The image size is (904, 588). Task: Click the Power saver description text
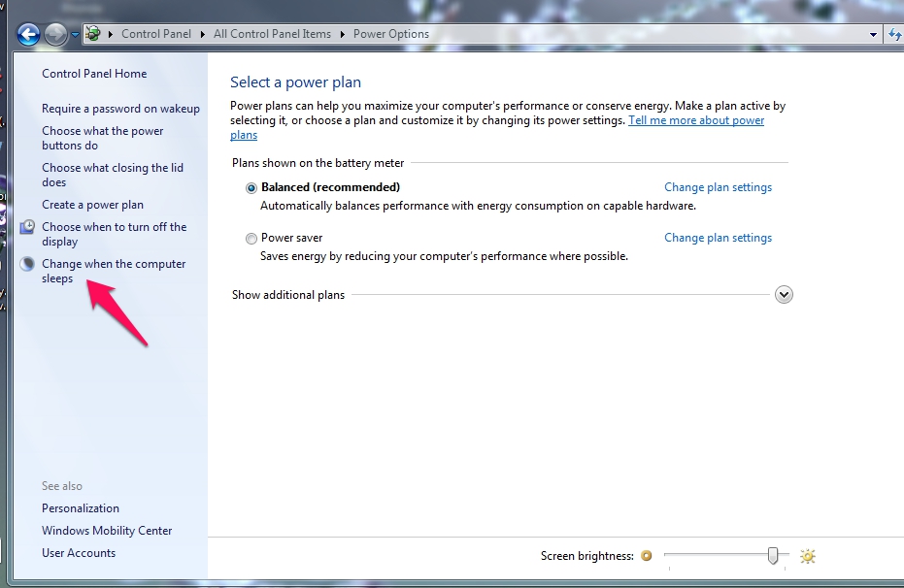pyautogui.click(x=444, y=256)
